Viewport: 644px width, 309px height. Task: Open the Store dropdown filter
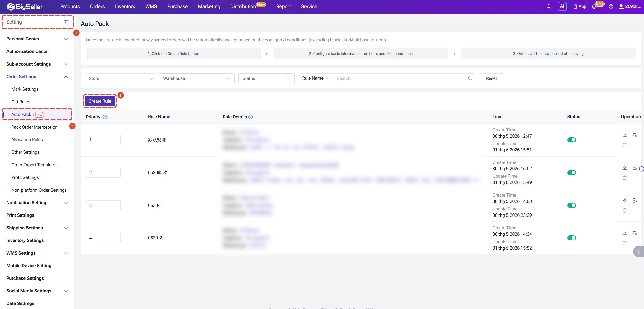pyautogui.click(x=120, y=78)
